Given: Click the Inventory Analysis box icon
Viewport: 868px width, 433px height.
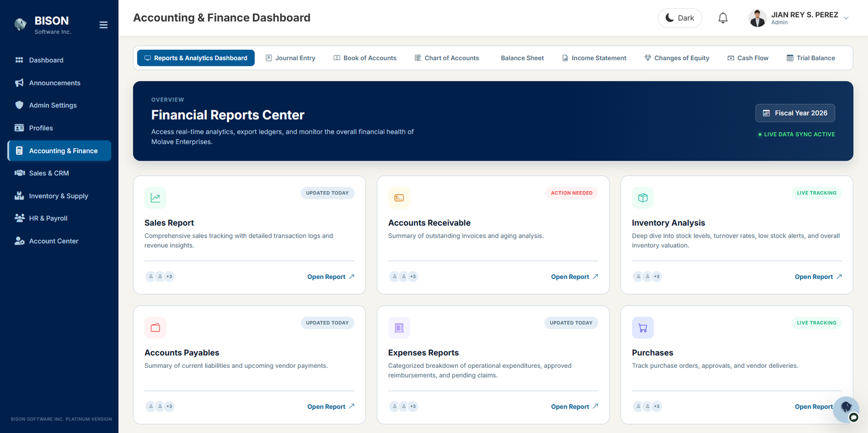Looking at the screenshot, I should 643,198.
